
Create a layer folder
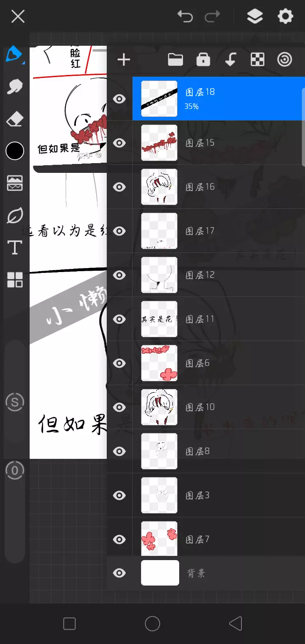(175, 60)
